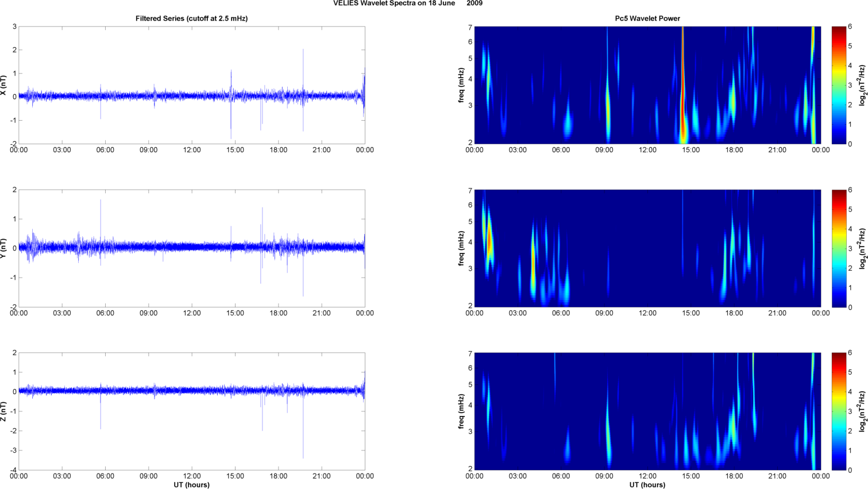868x489 pixels.
Task: Click the '12:00' tick under X time series
Action: pos(192,150)
